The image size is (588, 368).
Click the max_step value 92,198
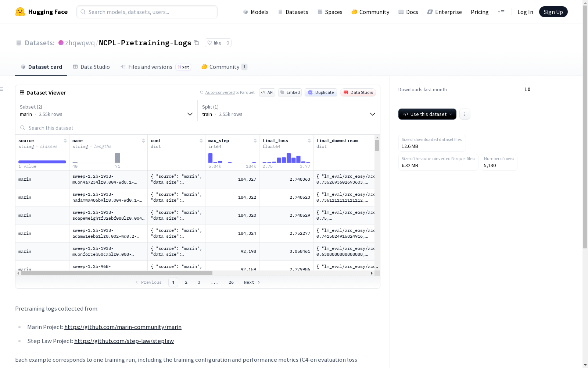(248, 251)
